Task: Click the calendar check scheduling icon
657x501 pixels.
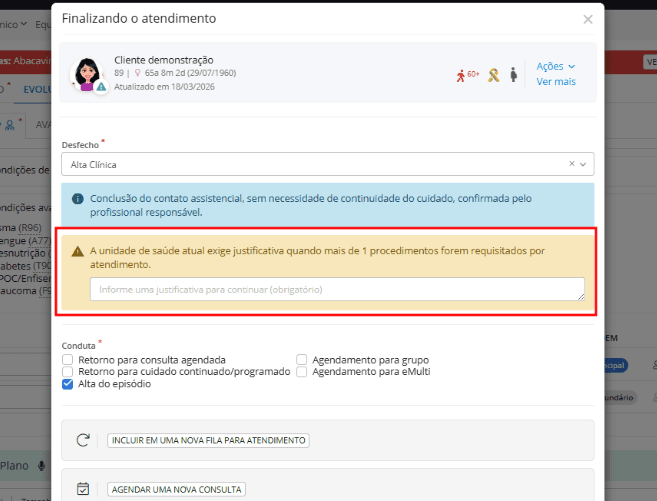Action: click(x=83, y=489)
